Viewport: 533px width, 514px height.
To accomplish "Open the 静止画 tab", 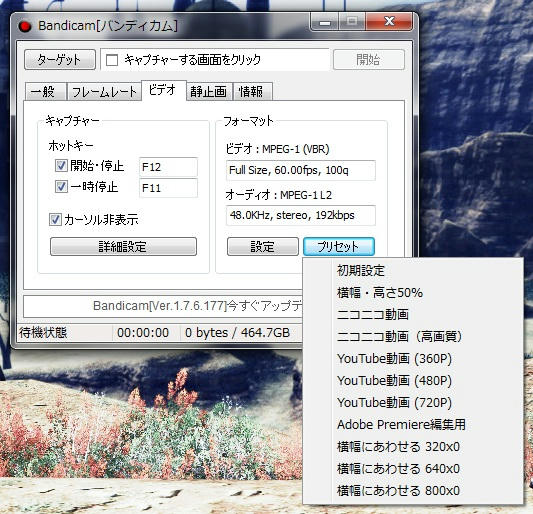I will point(209,91).
